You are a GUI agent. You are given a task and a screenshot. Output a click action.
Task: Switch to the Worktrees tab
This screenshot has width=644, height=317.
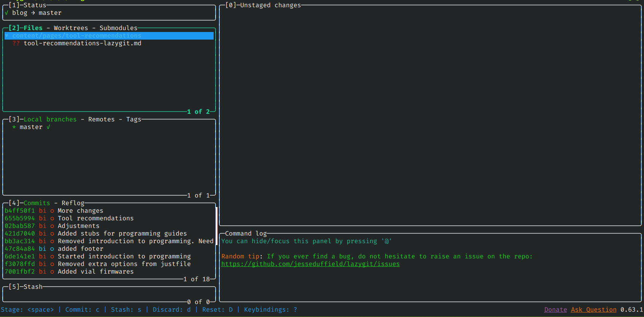click(71, 28)
